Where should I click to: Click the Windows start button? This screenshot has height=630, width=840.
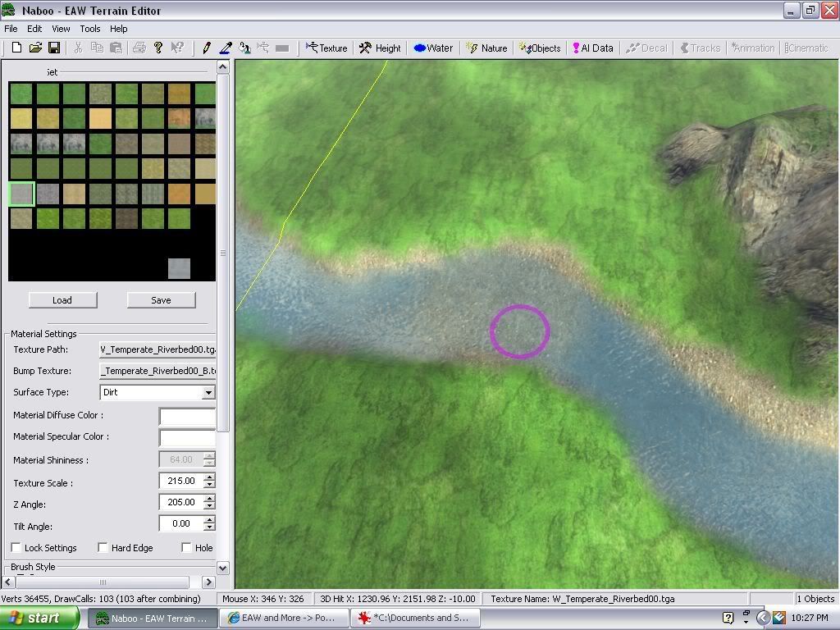(39, 619)
